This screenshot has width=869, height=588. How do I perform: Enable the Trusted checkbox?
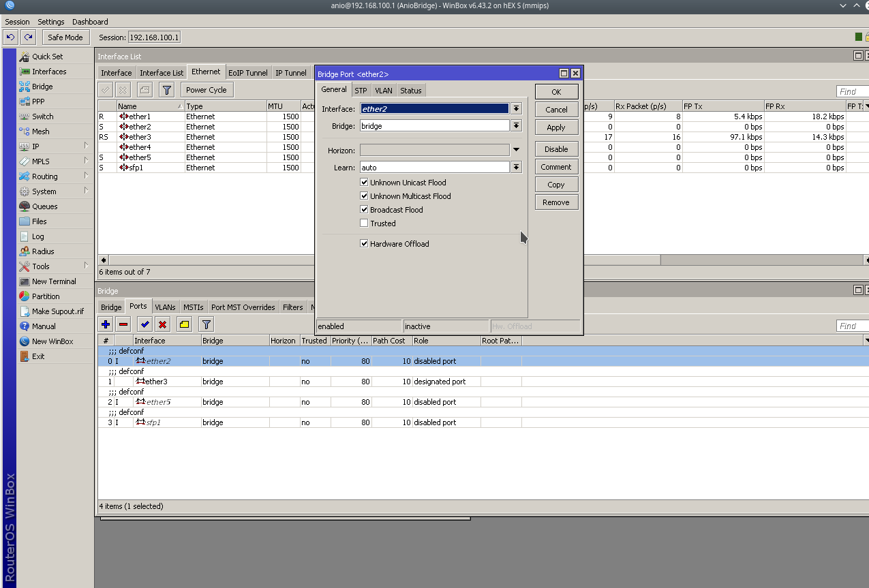coord(364,223)
